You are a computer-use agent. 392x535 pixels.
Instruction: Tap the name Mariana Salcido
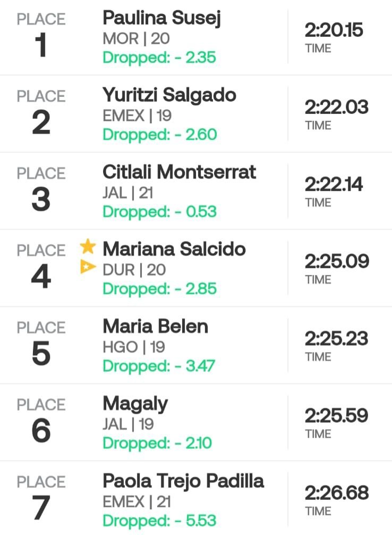click(174, 249)
